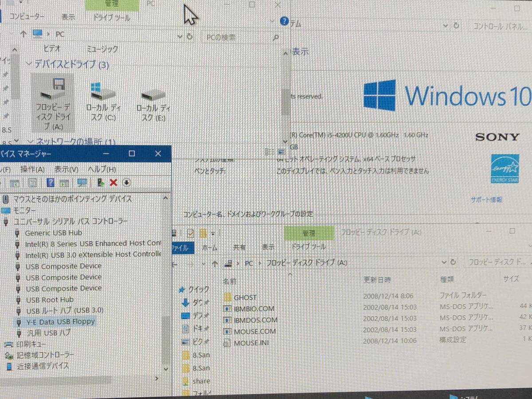The width and height of the screenshot is (532, 399).
Task: Select the MOUSE.INI file
Action: 246,343
